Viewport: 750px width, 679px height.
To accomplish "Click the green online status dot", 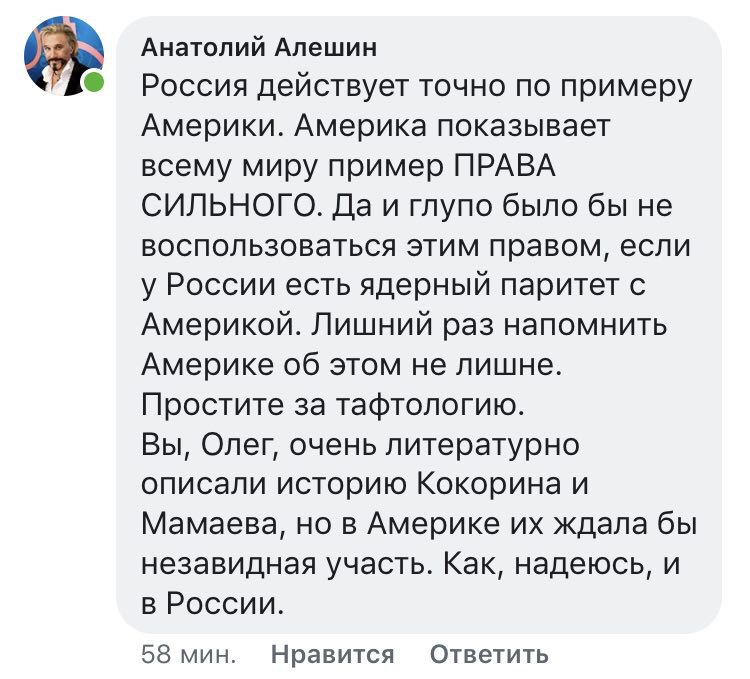I will [x=93, y=83].
